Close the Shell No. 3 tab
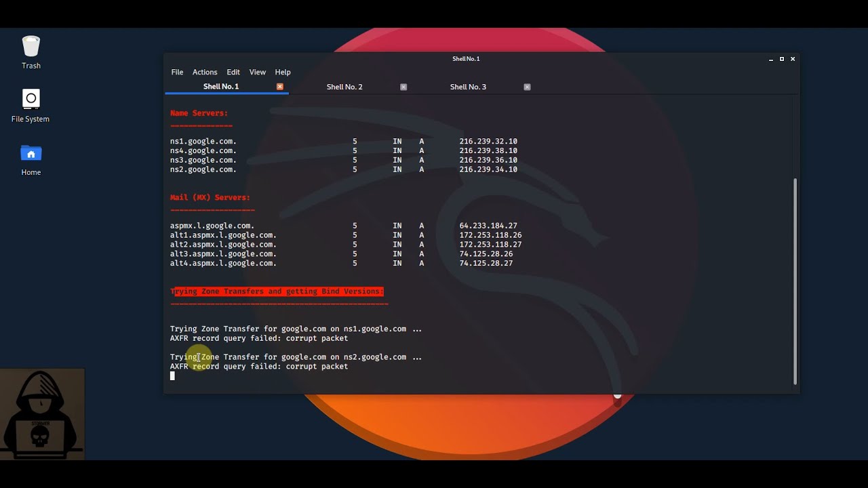This screenshot has width=868, height=488. click(x=527, y=87)
